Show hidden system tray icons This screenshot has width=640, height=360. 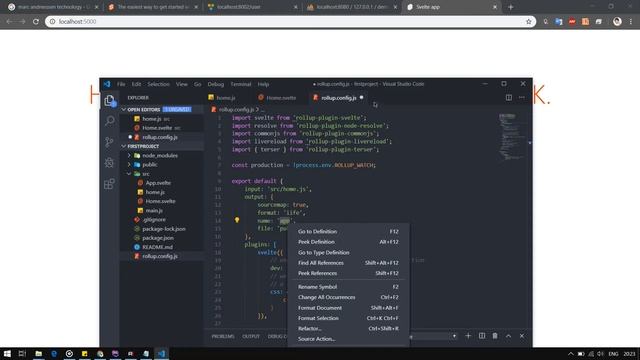coord(571,353)
